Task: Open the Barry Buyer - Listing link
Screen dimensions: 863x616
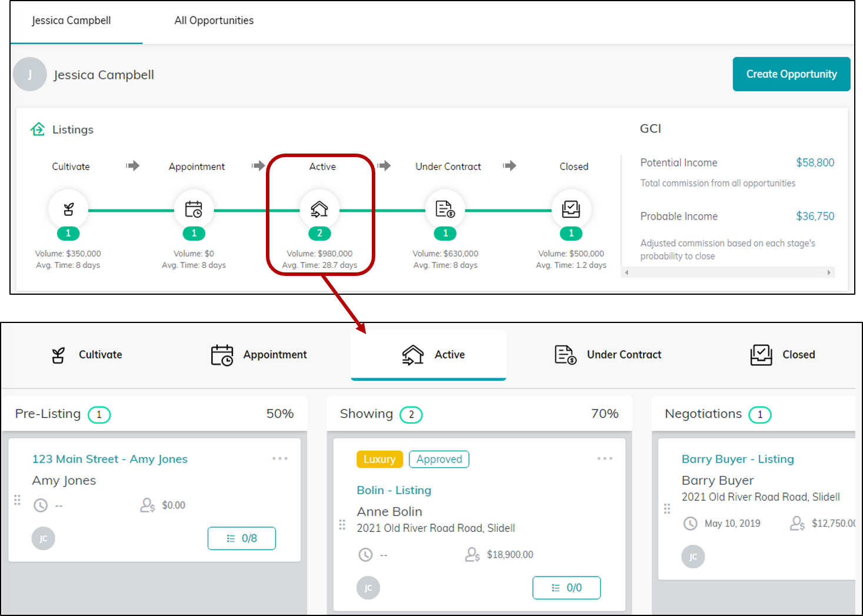Action: [x=738, y=459]
